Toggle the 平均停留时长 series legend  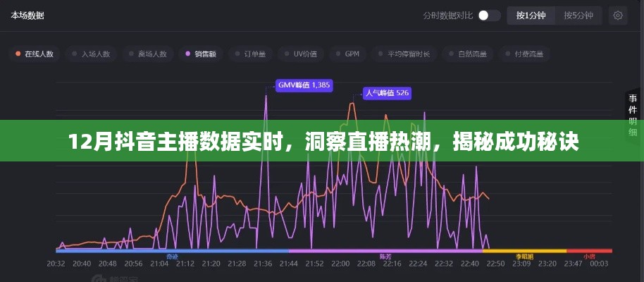click(x=404, y=54)
